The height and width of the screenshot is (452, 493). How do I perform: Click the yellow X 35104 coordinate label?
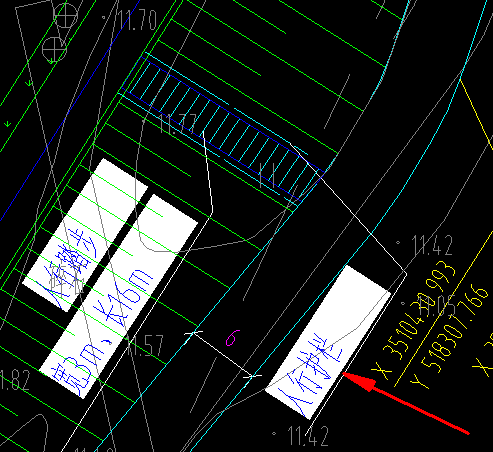pos(413,319)
